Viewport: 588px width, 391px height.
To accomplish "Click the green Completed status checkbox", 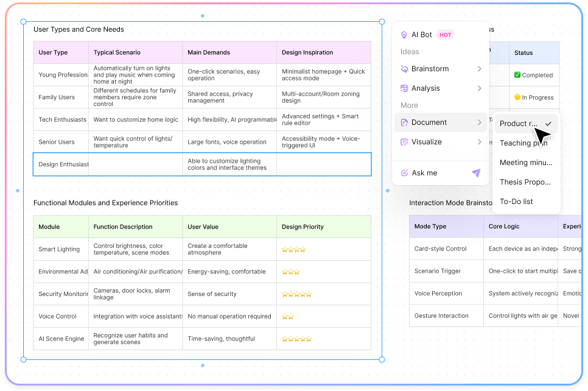I will pyautogui.click(x=517, y=75).
